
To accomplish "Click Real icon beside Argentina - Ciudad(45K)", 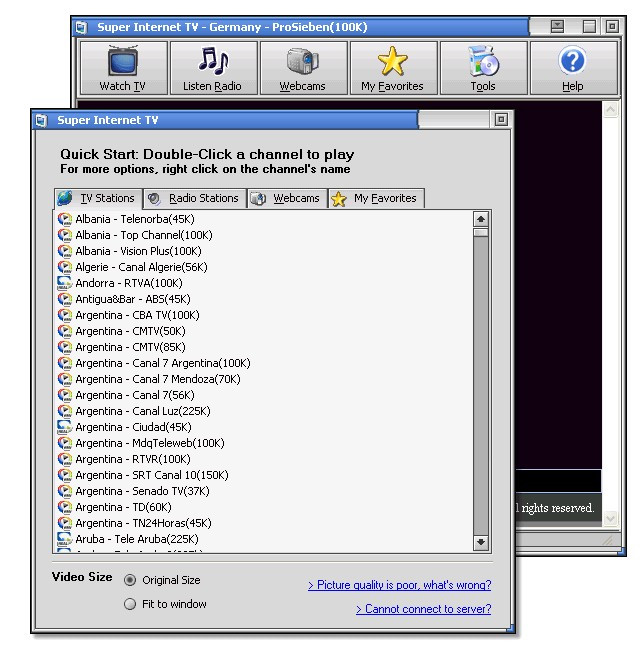I will click(65, 427).
